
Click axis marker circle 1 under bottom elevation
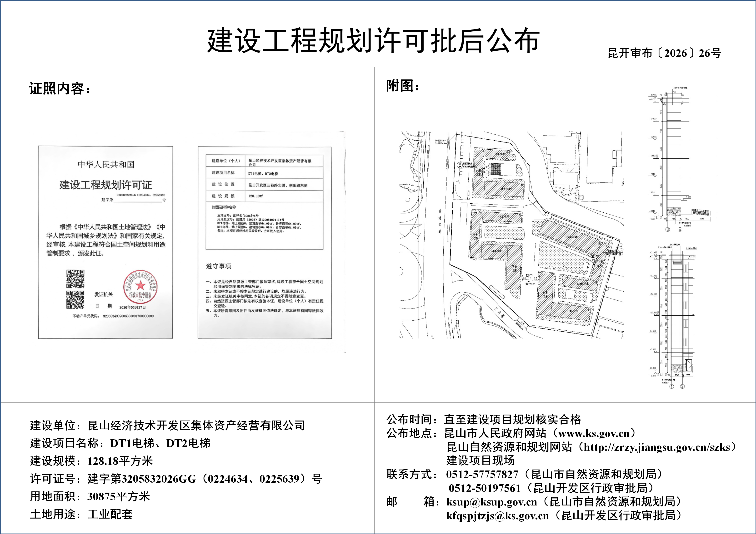tap(672, 386)
